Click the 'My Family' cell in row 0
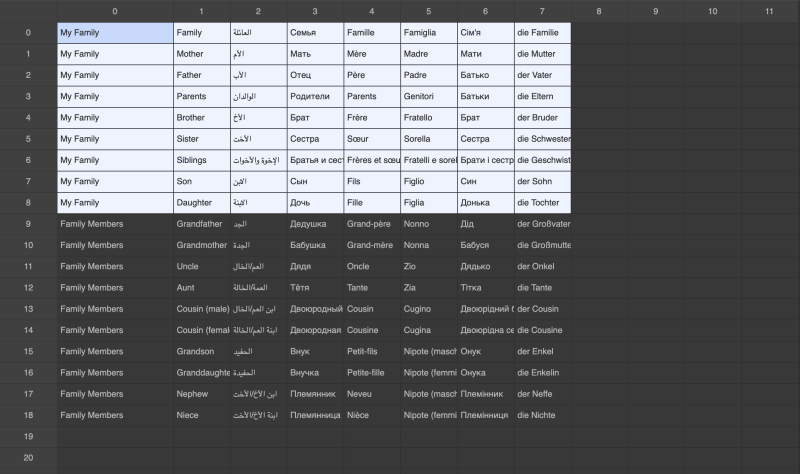Image resolution: width=800 pixels, height=474 pixels. [x=115, y=33]
